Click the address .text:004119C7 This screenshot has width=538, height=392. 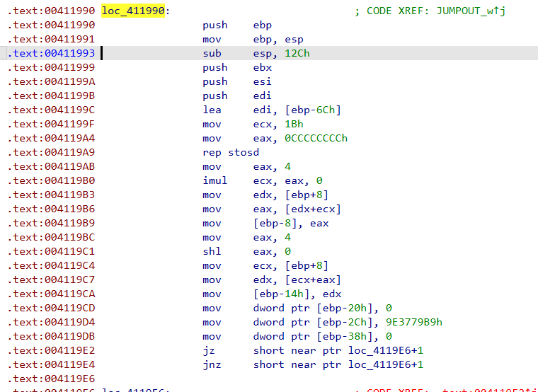click(51, 279)
